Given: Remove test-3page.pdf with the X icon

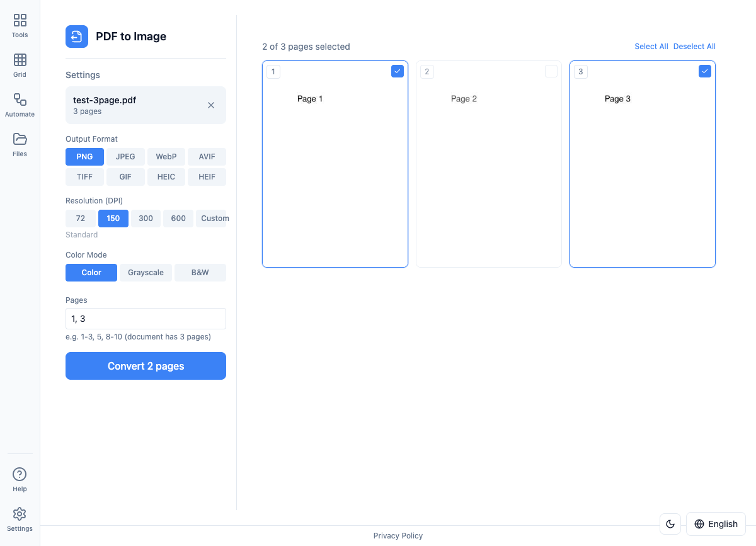Looking at the screenshot, I should [x=211, y=105].
